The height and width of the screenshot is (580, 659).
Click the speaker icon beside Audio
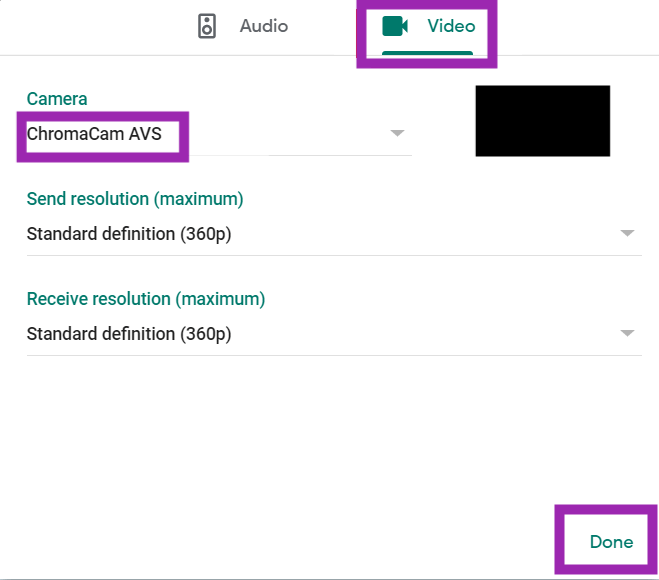(x=207, y=26)
